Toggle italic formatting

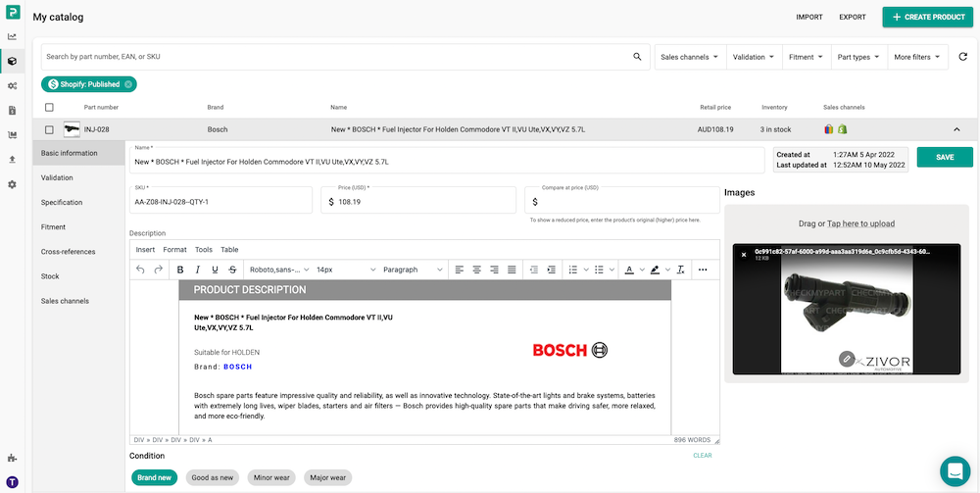coord(198,270)
